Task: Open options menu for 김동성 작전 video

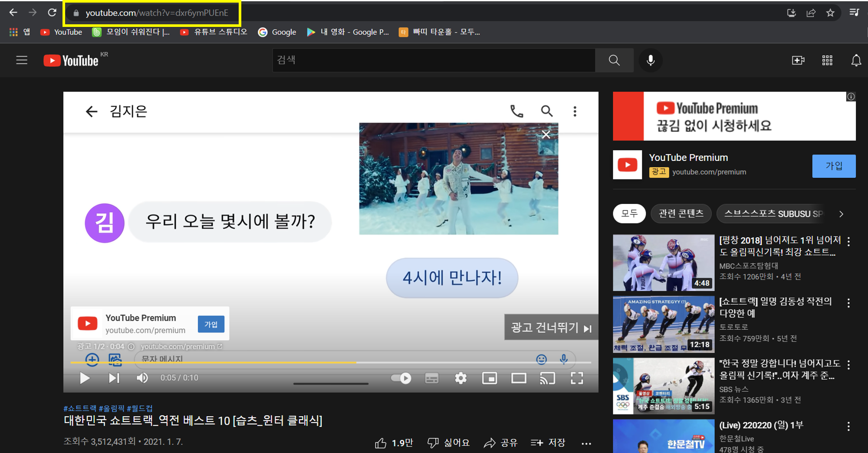Action: point(848,303)
